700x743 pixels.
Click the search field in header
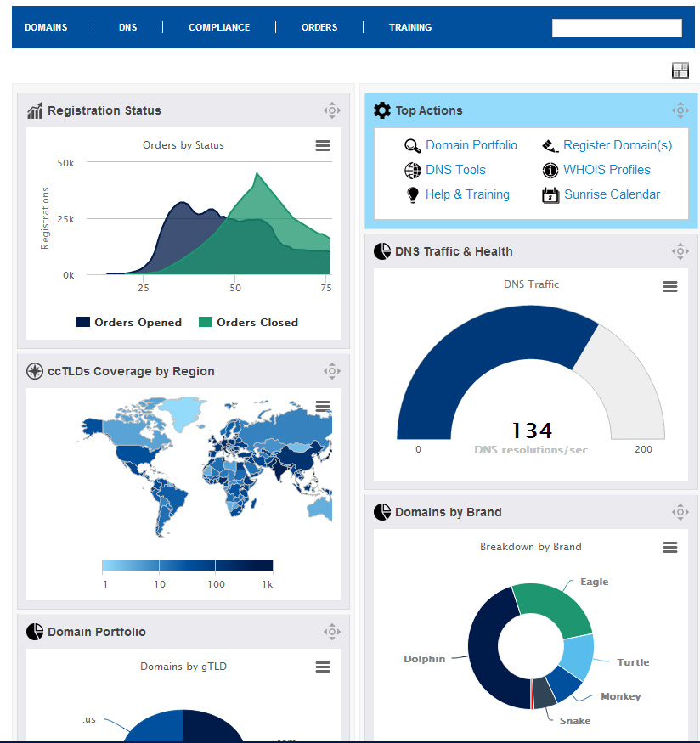click(x=617, y=28)
